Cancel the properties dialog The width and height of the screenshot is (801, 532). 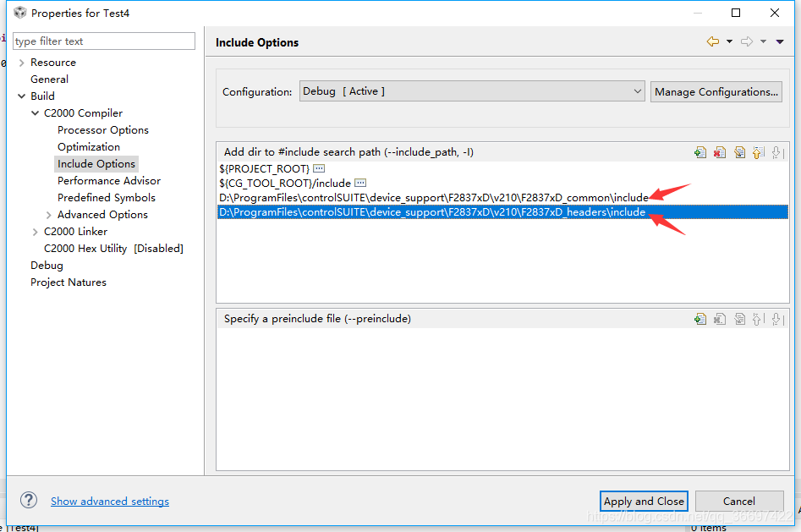(x=739, y=502)
